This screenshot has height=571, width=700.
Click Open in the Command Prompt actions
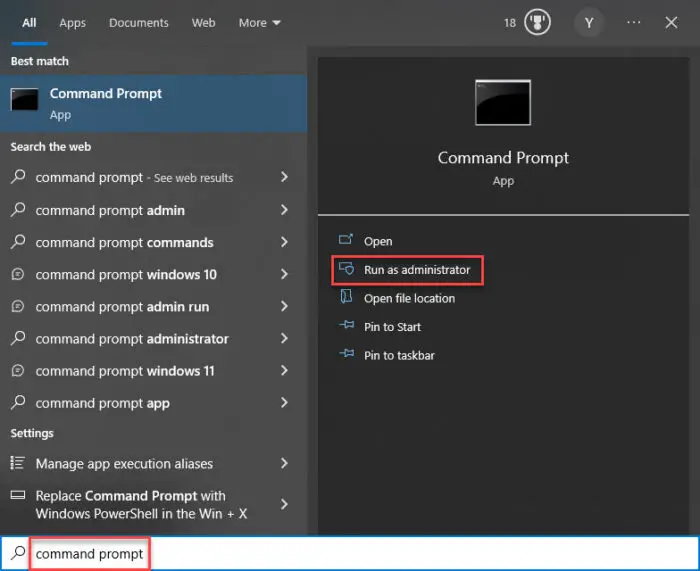click(378, 241)
